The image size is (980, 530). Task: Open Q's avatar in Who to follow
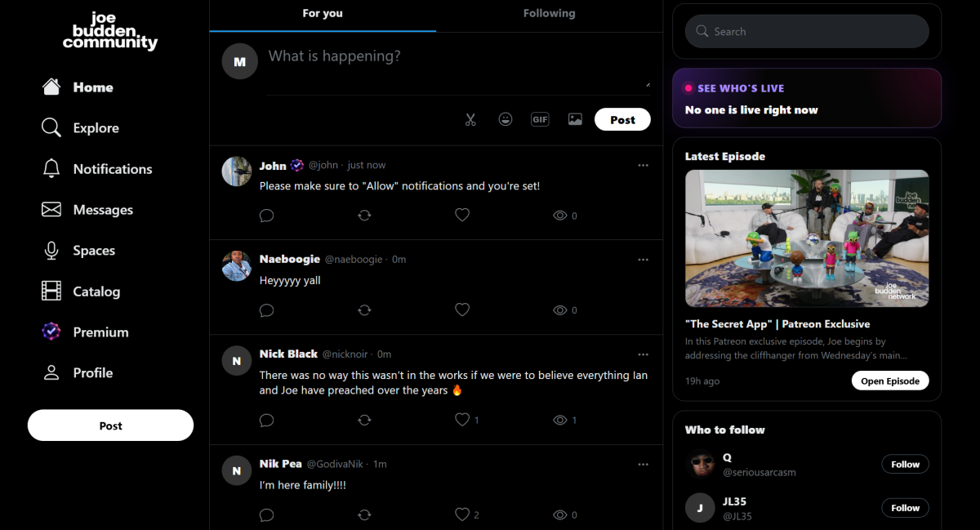700,464
